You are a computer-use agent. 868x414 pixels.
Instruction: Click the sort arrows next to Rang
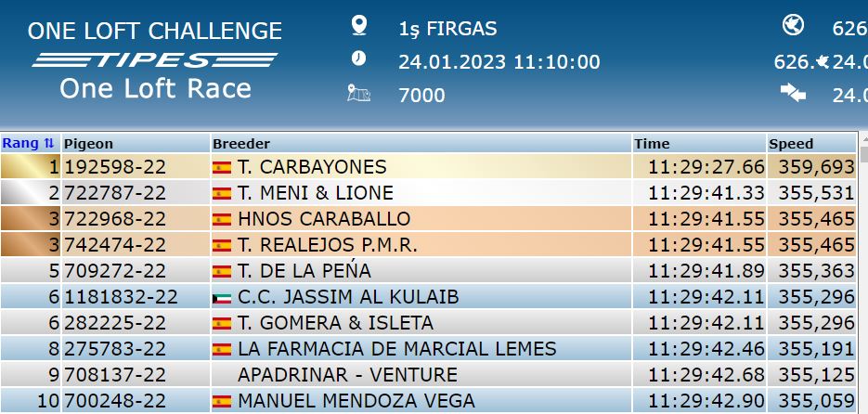(48, 143)
